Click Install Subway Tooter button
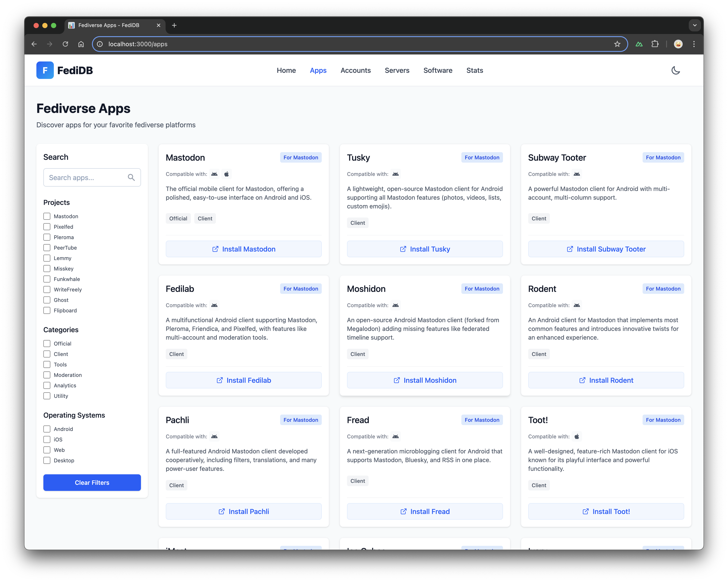This screenshot has height=582, width=728. pos(606,249)
